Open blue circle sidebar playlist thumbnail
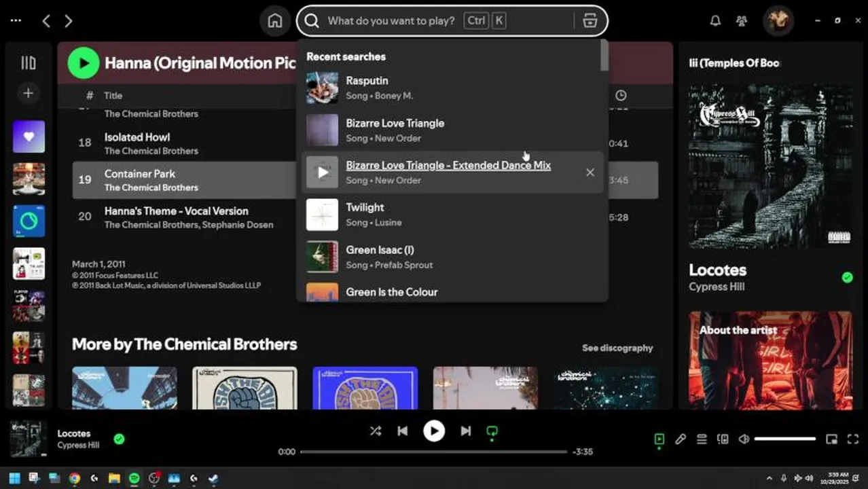This screenshot has width=868, height=489. pos(29,221)
